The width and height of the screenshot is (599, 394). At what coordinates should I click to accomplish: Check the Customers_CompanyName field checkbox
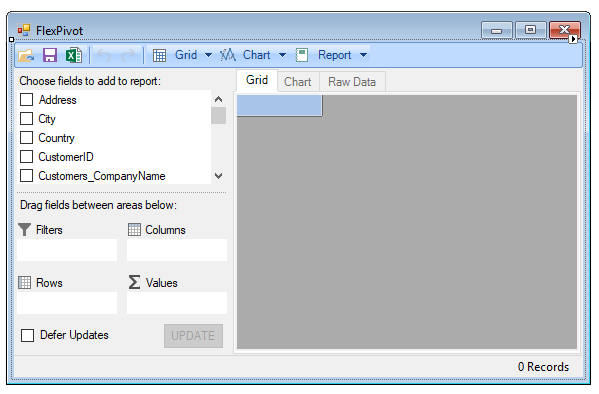[26, 175]
